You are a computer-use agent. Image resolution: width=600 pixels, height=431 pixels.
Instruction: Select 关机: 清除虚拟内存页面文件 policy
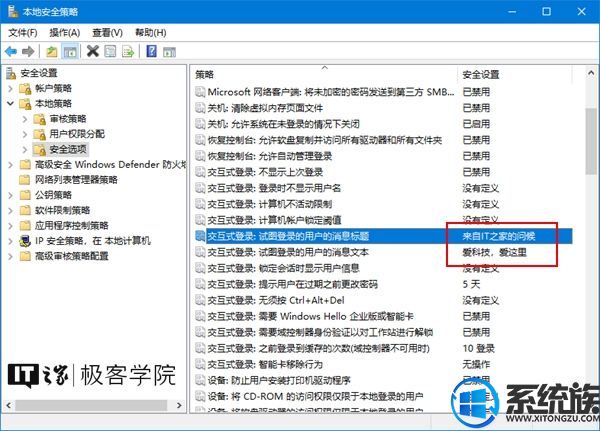[383, 108]
